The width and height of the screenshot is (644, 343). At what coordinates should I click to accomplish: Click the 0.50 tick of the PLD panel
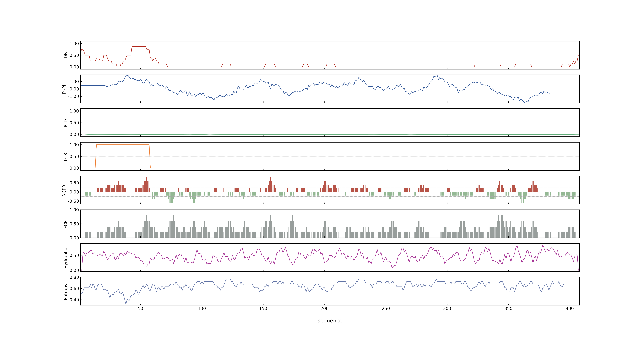tap(74, 123)
